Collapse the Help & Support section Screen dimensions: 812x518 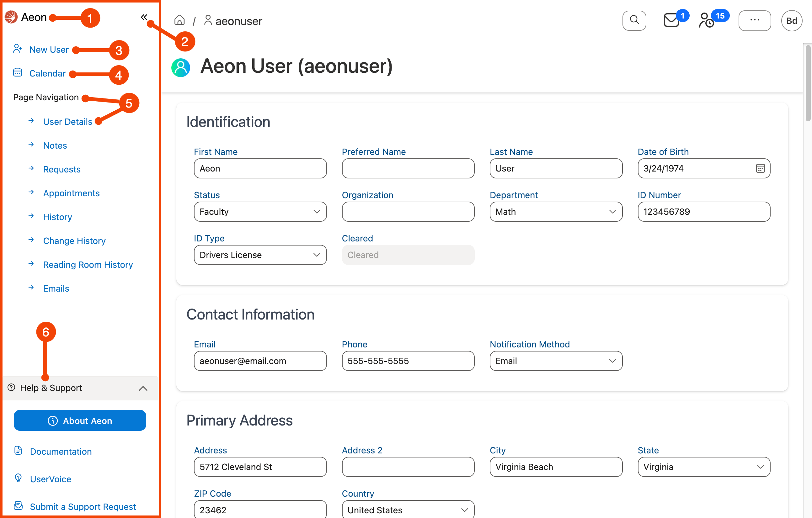[x=143, y=388]
